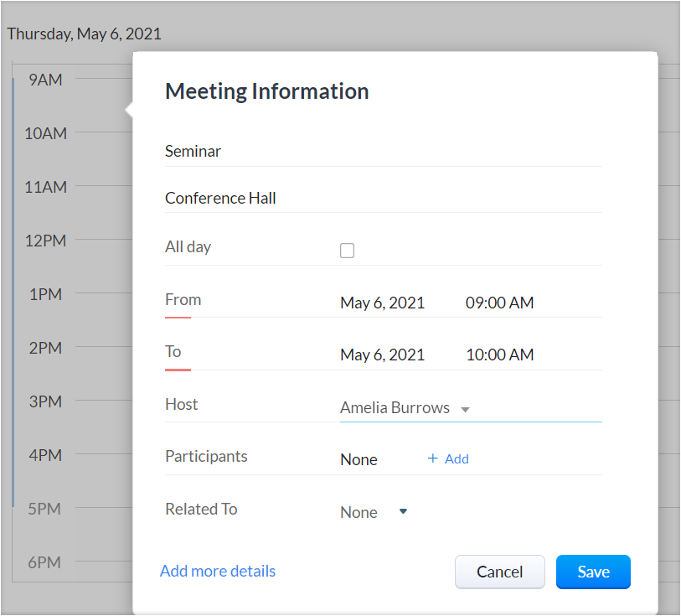Click the Thursday, May 6, 2021 header

click(x=84, y=34)
